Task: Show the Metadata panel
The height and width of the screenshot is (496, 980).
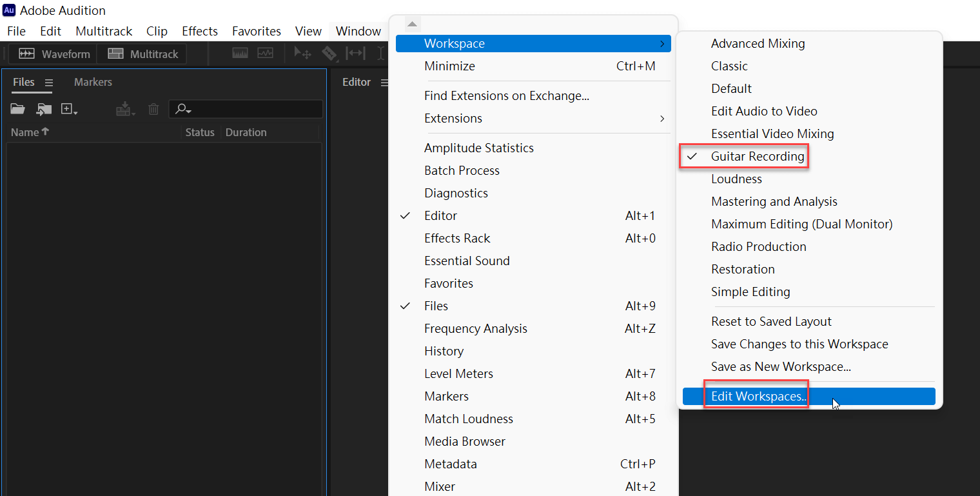Action: click(533, 464)
